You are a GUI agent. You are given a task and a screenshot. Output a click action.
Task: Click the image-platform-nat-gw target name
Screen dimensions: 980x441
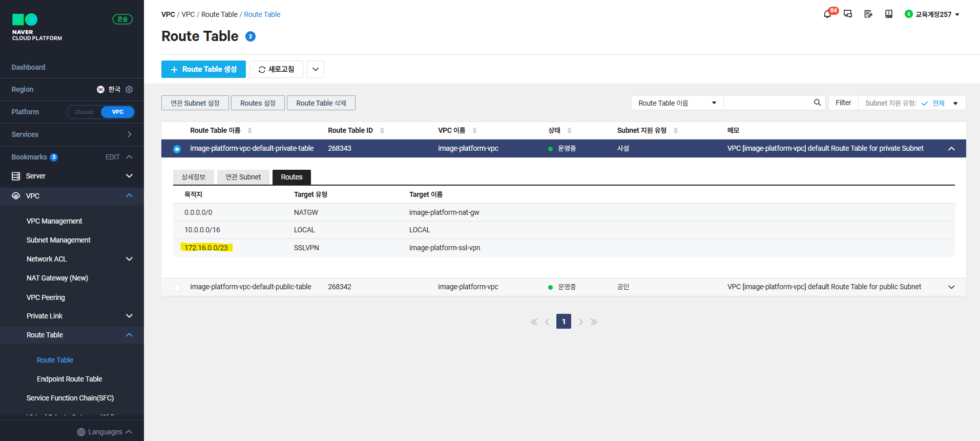click(444, 212)
